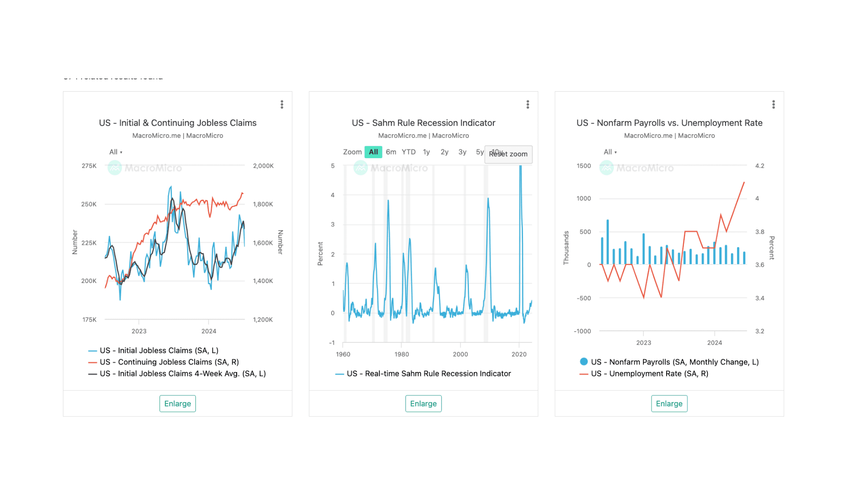Screen dimensions: 851x504
Task: Open the kebab menu on Nonfarm Payrolls chart
Action: (773, 104)
